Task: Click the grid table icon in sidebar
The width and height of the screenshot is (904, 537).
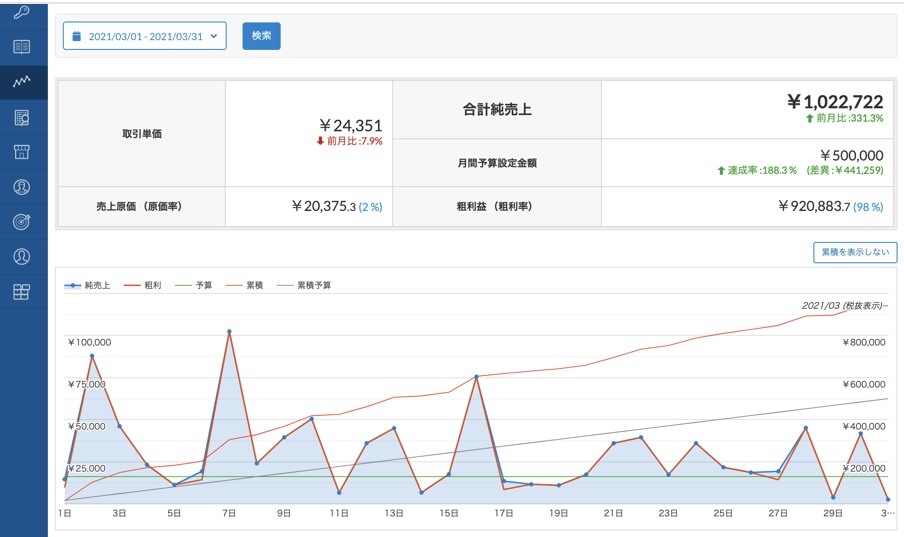Action: pos(21,292)
